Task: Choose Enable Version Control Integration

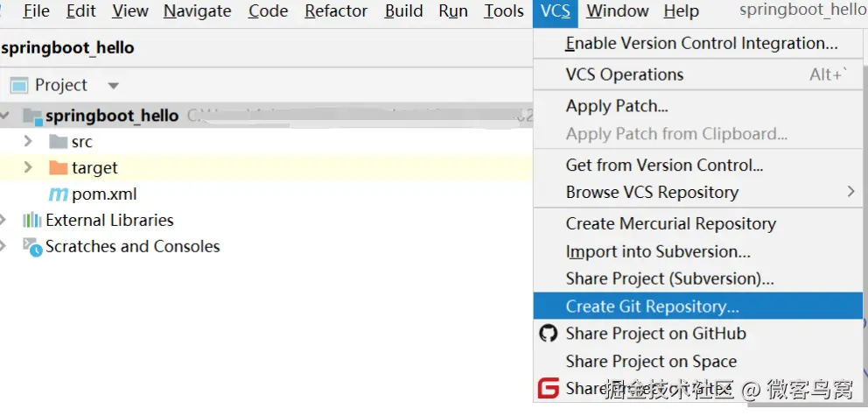Action: click(701, 43)
